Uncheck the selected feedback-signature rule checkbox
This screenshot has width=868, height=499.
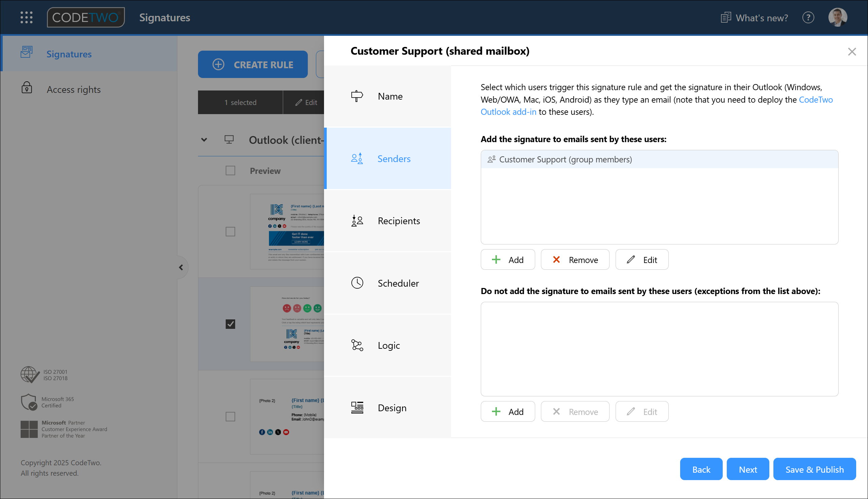pos(230,324)
